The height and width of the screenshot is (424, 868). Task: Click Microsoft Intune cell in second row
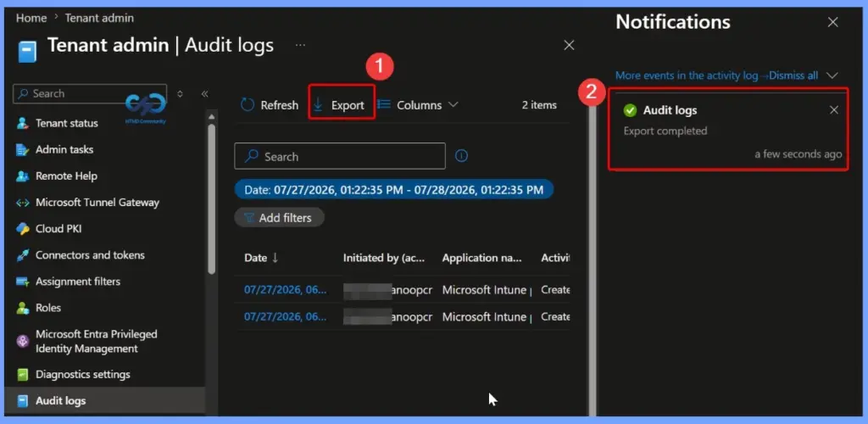tap(486, 317)
